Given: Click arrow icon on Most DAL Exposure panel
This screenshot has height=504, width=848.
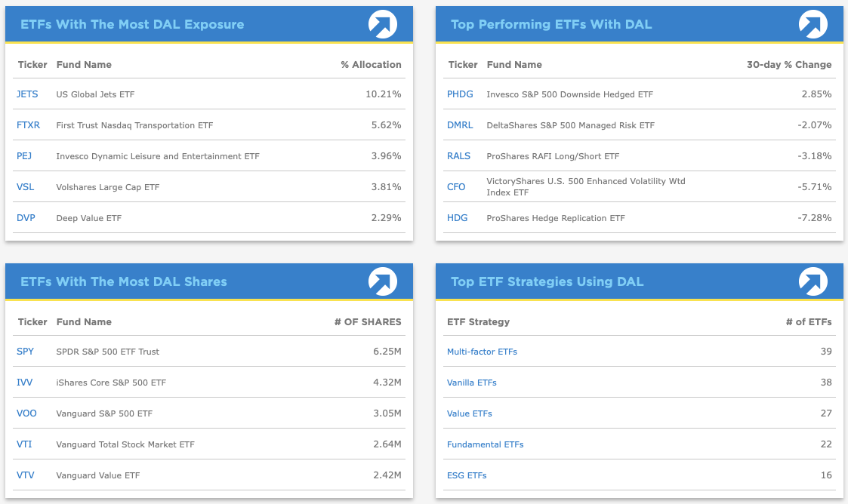Looking at the screenshot, I should [383, 24].
